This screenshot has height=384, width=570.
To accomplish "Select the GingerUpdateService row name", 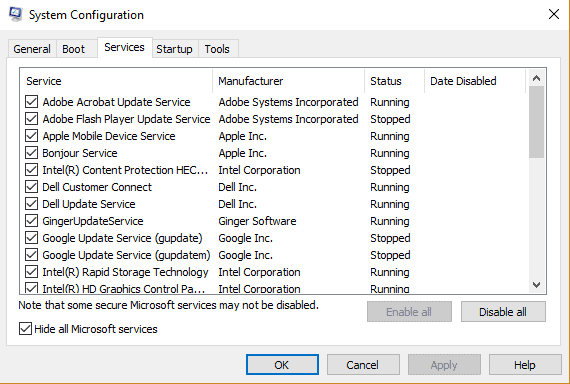I will pyautogui.click(x=93, y=221).
